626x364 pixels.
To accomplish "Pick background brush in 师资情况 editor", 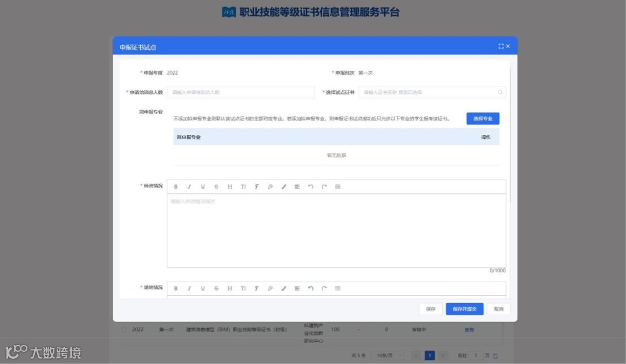I will click(284, 187).
